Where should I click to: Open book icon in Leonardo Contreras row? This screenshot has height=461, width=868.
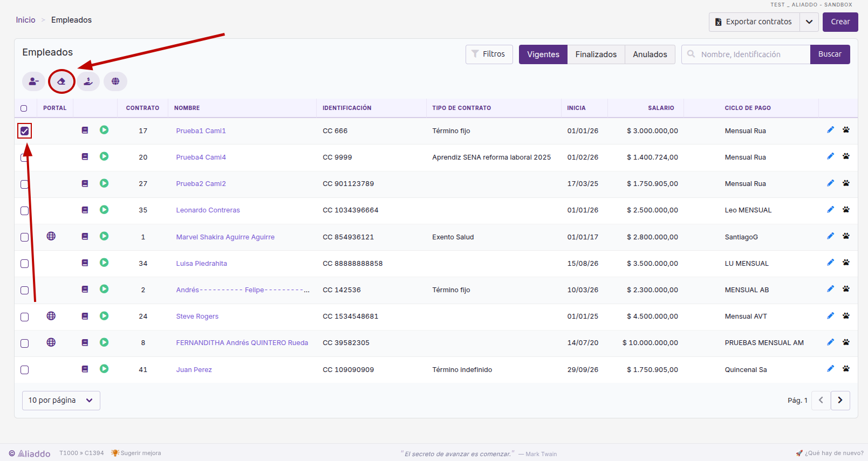(x=85, y=210)
